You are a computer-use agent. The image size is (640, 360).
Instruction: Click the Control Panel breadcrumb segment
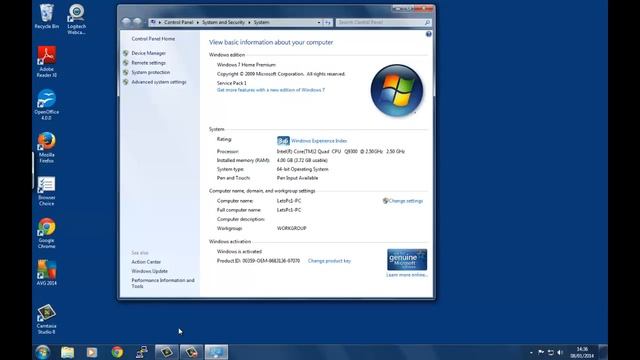pos(178,22)
